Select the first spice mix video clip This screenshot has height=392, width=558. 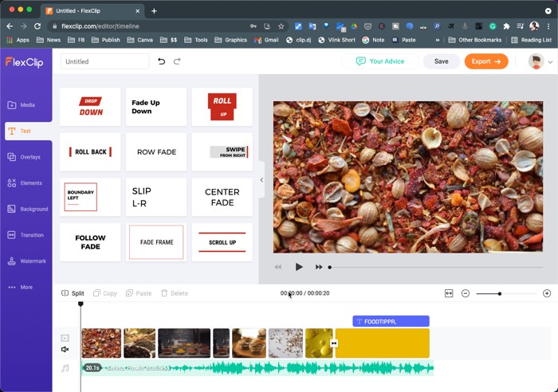[101, 343]
